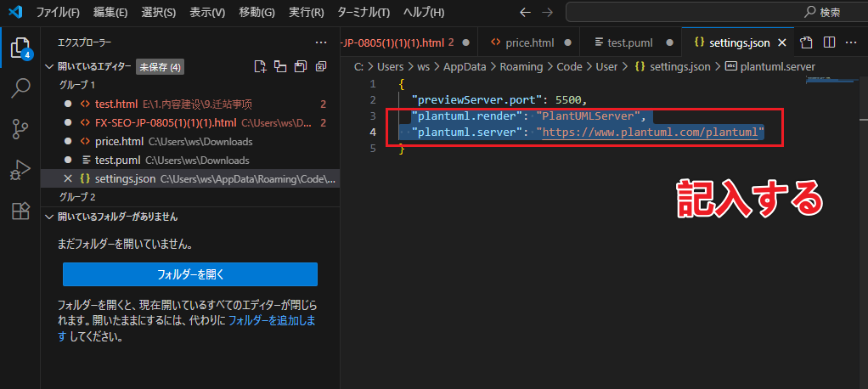
Task: Select FX-SEO-JP-0805(1)(1)(1).html in open editors
Action: [x=190, y=122]
